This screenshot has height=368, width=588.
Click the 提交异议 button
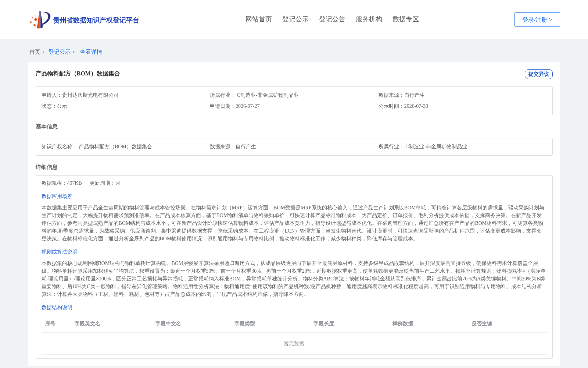pos(538,74)
